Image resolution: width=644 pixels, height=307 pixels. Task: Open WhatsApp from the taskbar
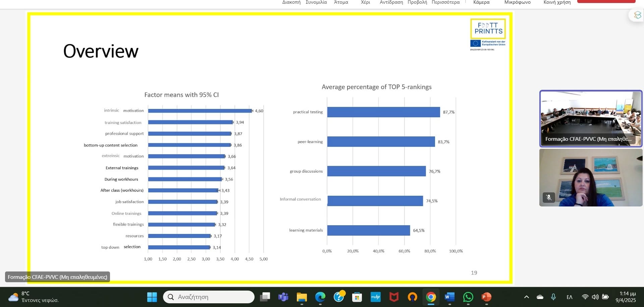coord(468,297)
